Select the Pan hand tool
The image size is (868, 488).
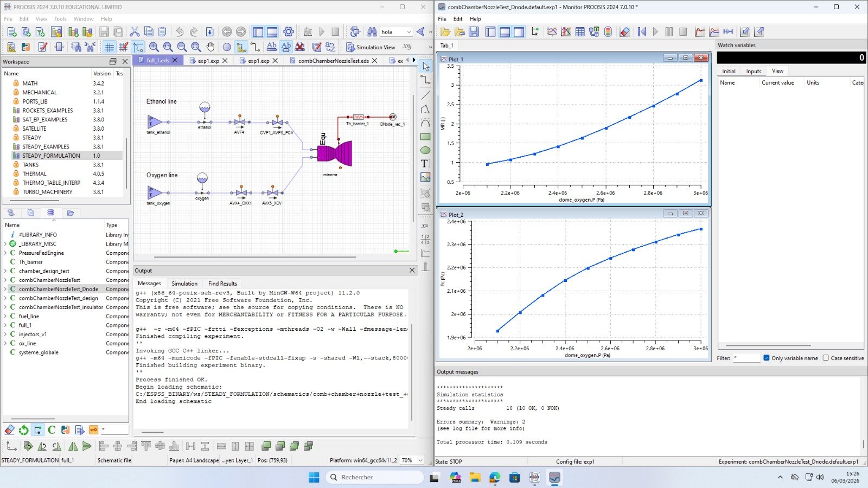click(210, 47)
